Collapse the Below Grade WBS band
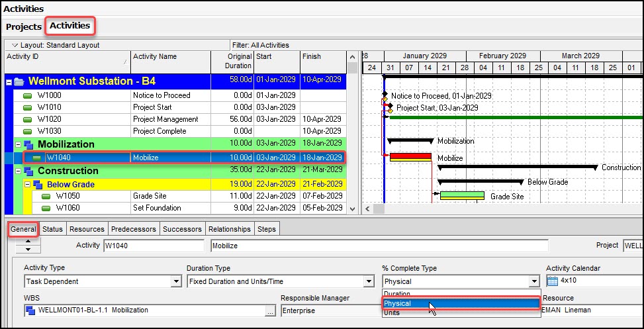The width and height of the screenshot is (644, 329). point(28,185)
